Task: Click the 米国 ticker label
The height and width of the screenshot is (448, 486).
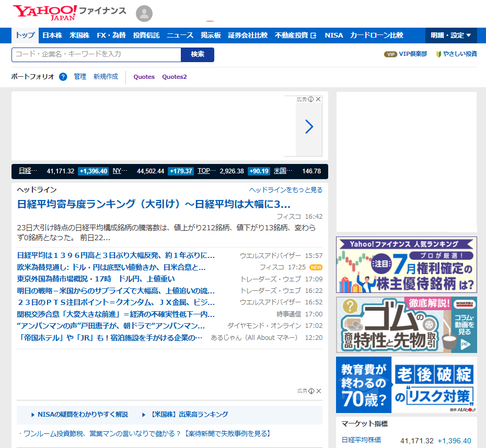Action: coord(283,171)
